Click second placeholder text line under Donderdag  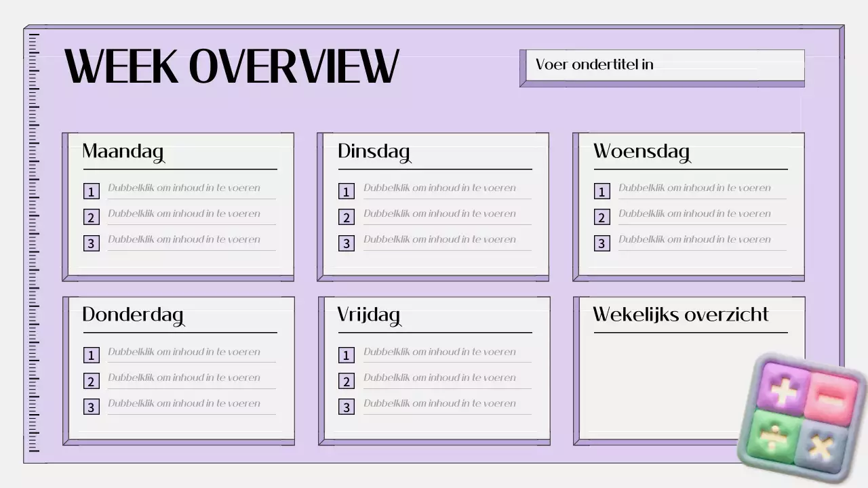tap(184, 378)
